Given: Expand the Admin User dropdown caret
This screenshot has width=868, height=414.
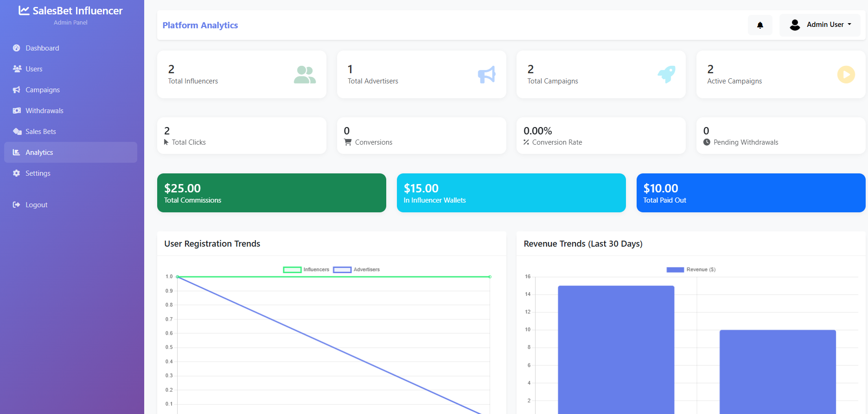Looking at the screenshot, I should (849, 25).
